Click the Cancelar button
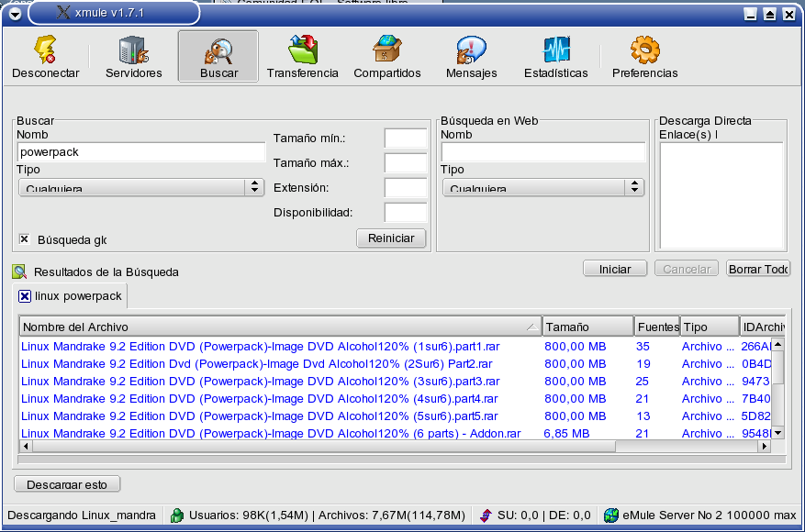Screen dimensions: 805x532 click(x=687, y=269)
